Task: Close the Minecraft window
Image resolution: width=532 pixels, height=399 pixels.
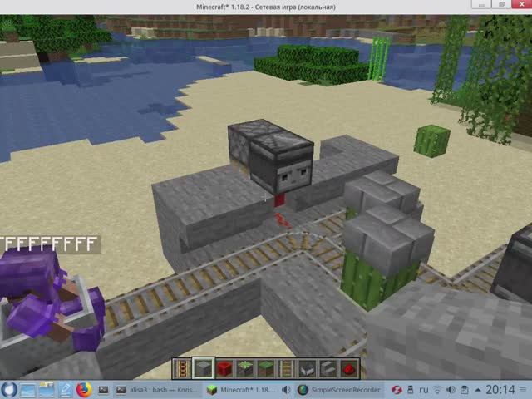Action: click(x=521, y=4)
